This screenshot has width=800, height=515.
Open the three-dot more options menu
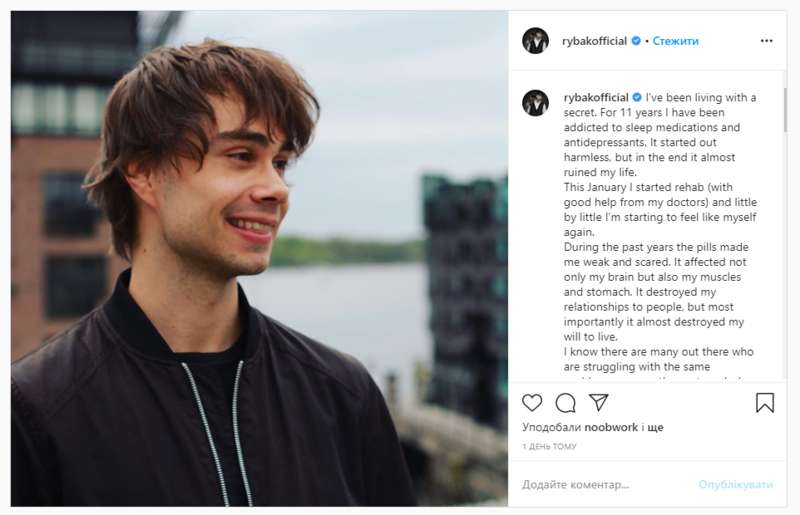pos(766,41)
